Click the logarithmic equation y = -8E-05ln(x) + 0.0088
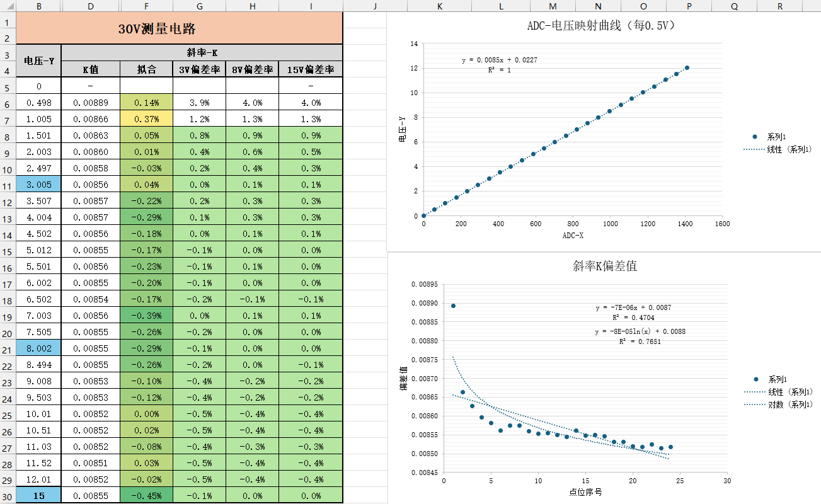Image resolution: width=821 pixels, height=504 pixels. tap(640, 331)
